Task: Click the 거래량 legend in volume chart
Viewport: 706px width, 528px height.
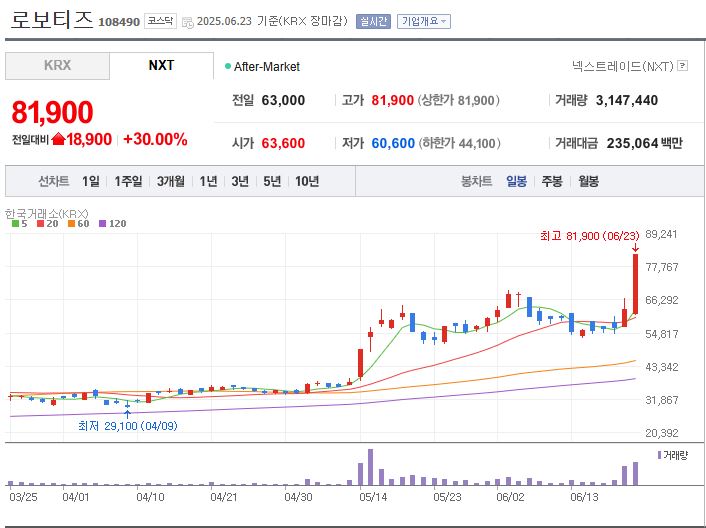Action: pyautogui.click(x=673, y=456)
